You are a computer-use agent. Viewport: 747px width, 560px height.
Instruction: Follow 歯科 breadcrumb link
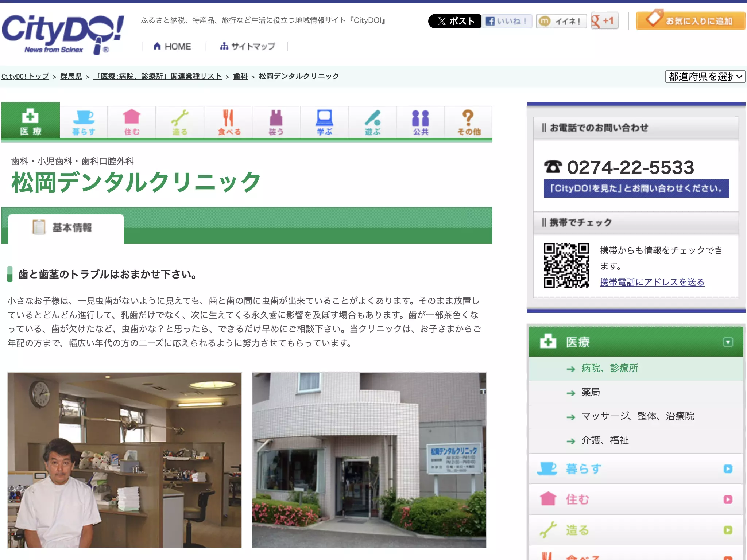pos(240,76)
